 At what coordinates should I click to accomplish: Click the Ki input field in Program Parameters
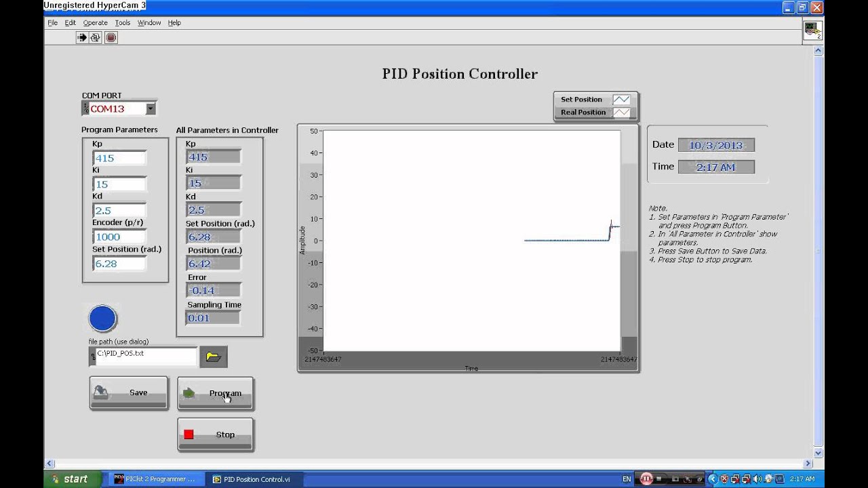119,184
